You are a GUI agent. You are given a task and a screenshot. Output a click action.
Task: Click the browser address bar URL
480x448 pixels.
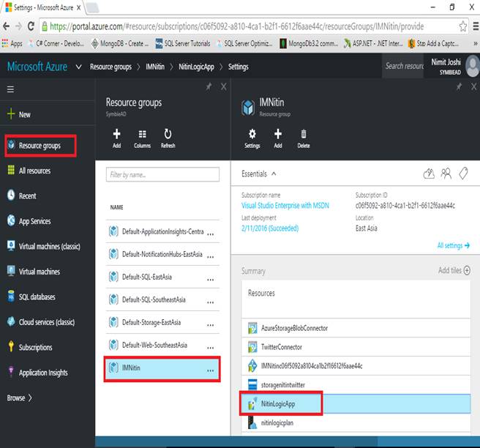[236, 26]
